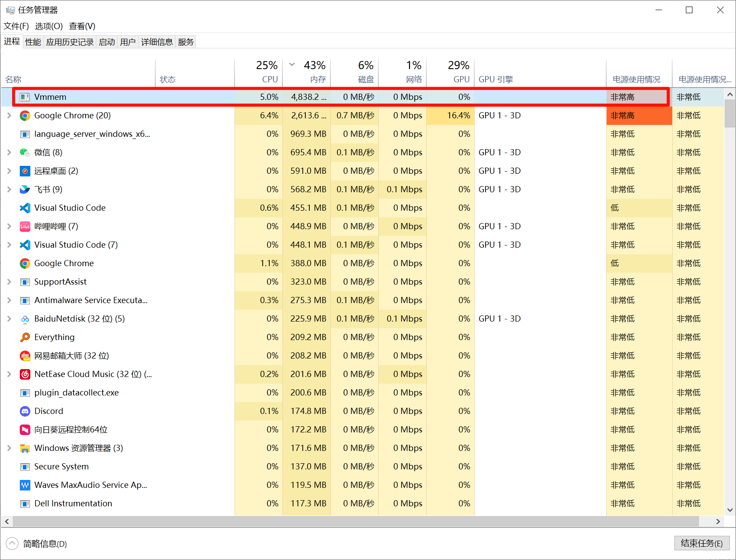This screenshot has width=736, height=560.
Task: Click the plugin_datacollect.exe icon
Action: (25, 393)
